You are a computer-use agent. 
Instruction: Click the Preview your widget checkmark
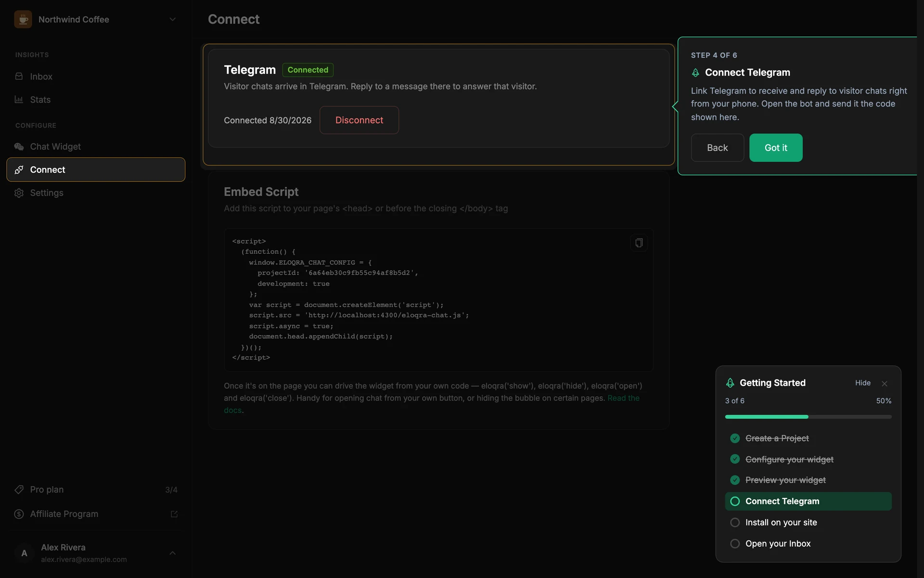[x=735, y=480]
